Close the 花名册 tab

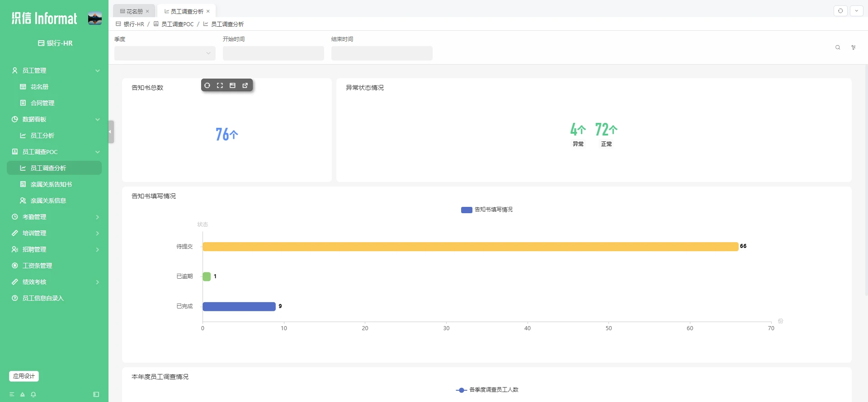coord(147,11)
